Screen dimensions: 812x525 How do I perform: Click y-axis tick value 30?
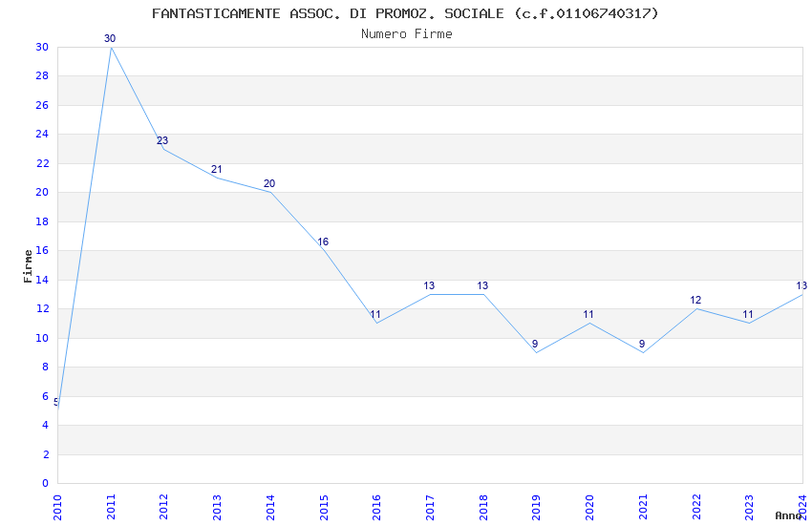42,47
